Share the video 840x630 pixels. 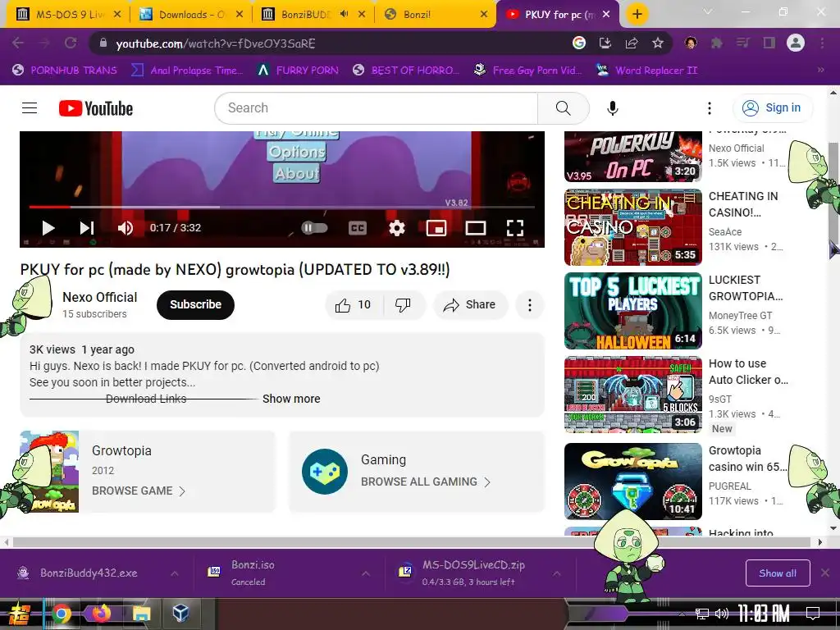[470, 305]
